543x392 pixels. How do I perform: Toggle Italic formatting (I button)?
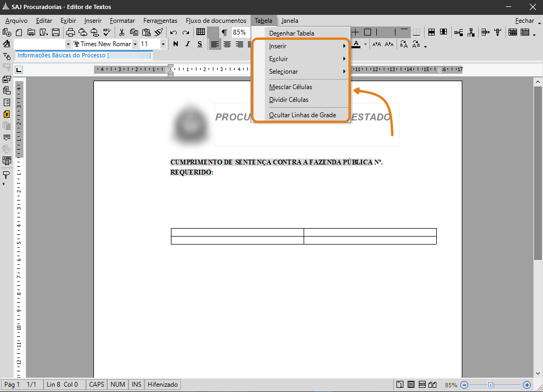(187, 44)
